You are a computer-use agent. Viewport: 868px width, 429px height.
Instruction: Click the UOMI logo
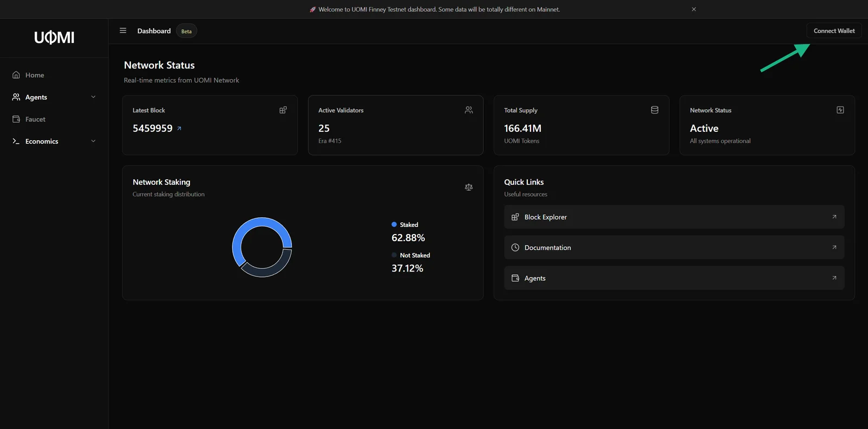54,37
